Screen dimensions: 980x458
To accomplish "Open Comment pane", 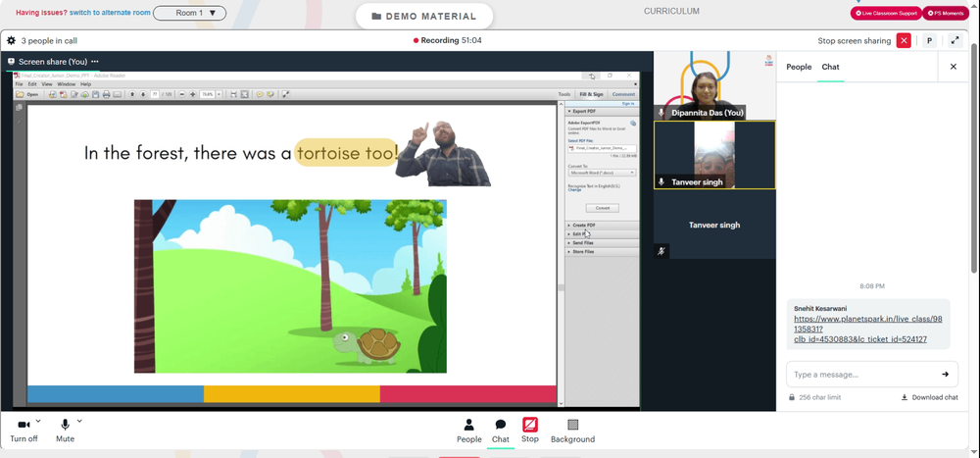I will (623, 94).
